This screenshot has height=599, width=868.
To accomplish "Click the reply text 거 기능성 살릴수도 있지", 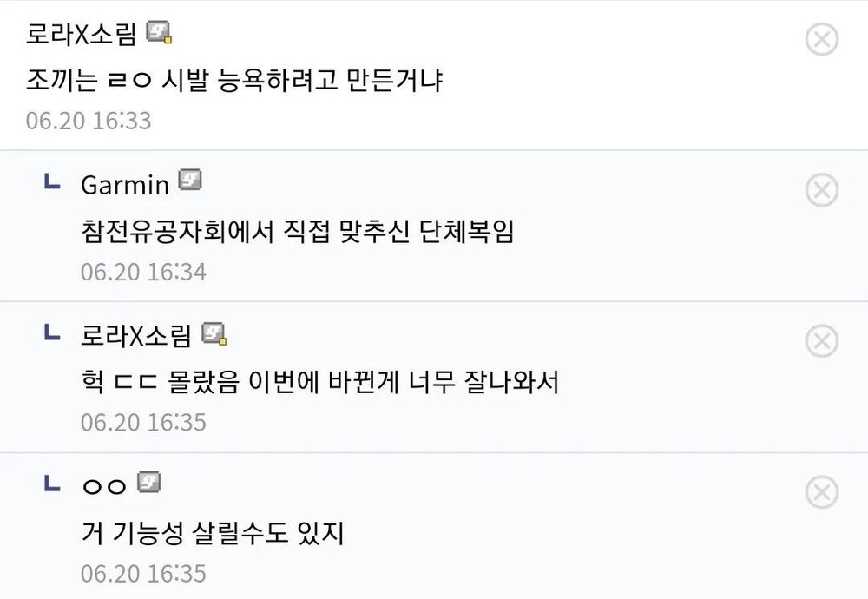I will pyautogui.click(x=213, y=532).
